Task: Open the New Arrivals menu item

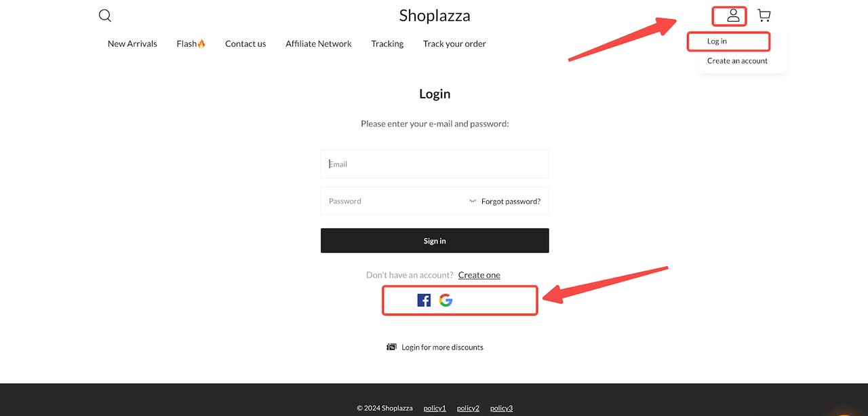Action: (x=132, y=43)
